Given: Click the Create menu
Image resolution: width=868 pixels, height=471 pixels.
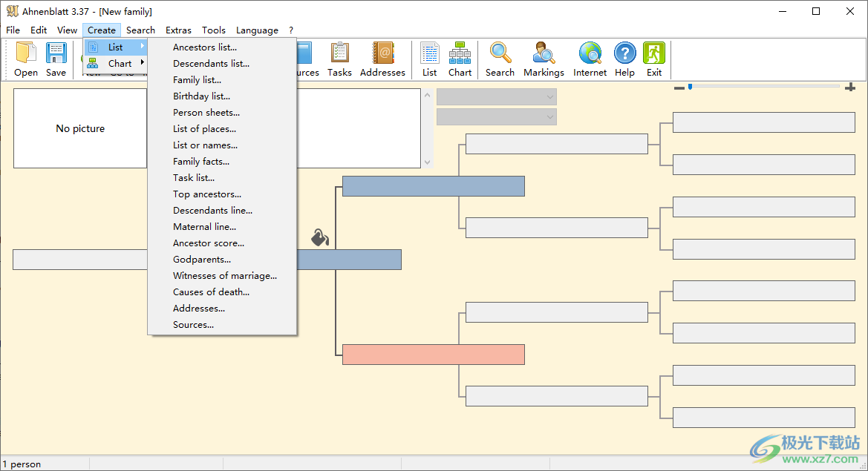Looking at the screenshot, I should [x=101, y=30].
